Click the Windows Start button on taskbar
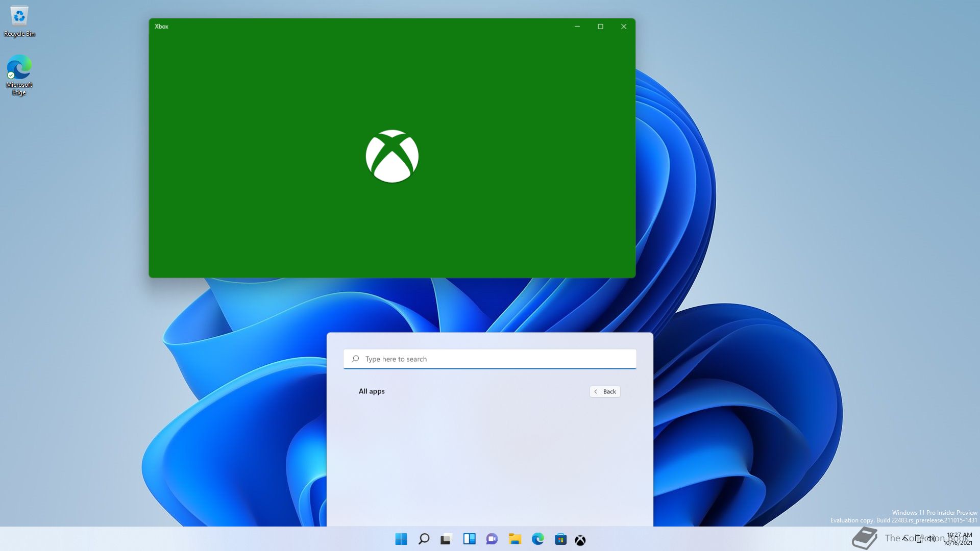The image size is (980, 551). pyautogui.click(x=401, y=539)
